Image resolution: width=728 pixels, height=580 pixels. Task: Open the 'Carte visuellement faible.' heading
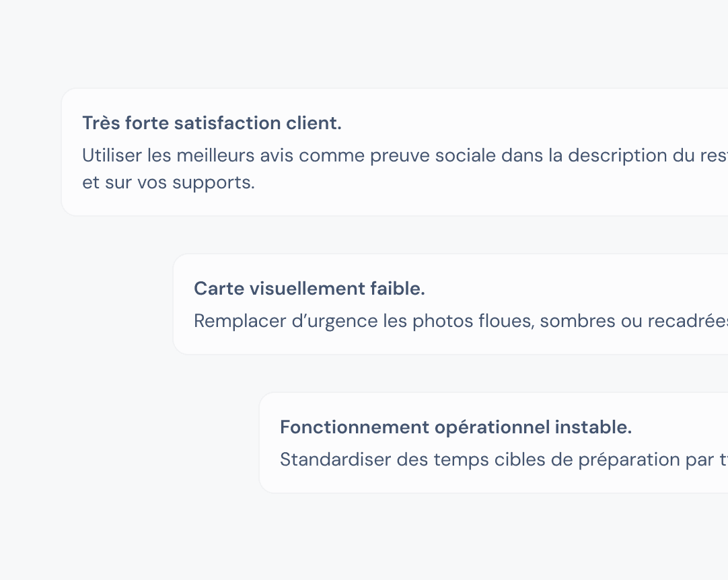coord(310,289)
